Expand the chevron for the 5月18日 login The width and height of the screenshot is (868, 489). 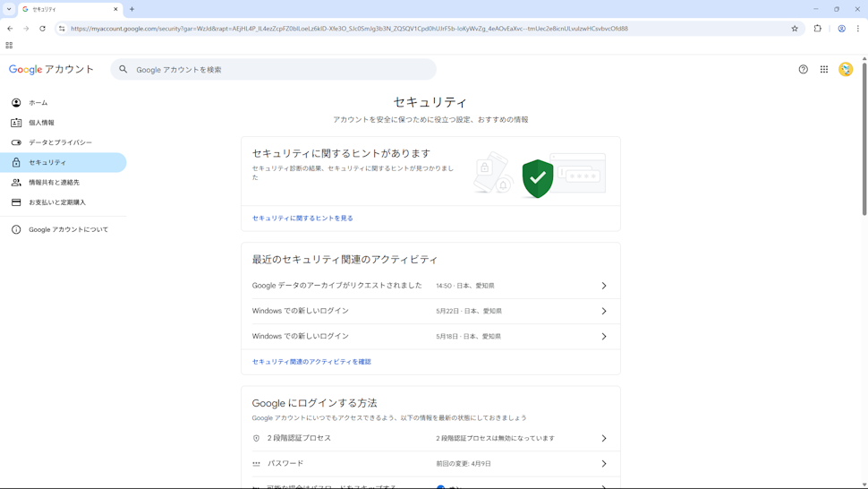603,337
